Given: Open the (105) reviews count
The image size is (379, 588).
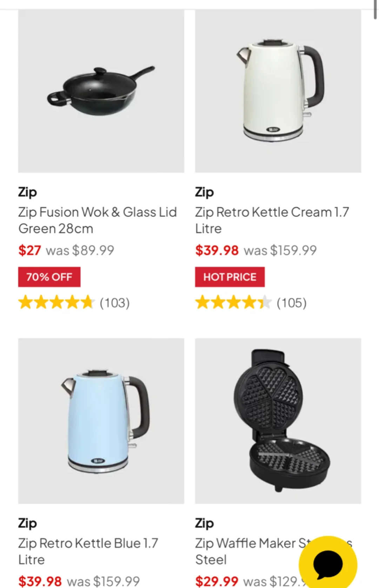Looking at the screenshot, I should click(x=292, y=303).
